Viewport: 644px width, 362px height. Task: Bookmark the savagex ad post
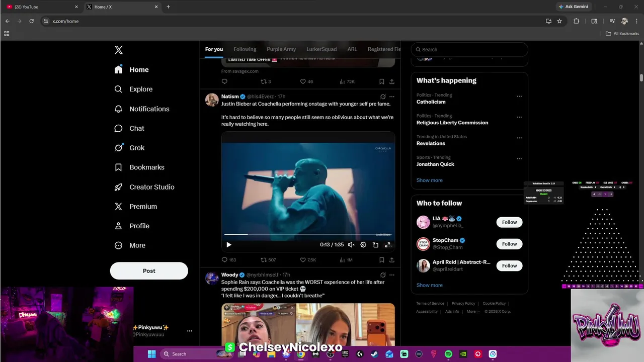pyautogui.click(x=382, y=81)
